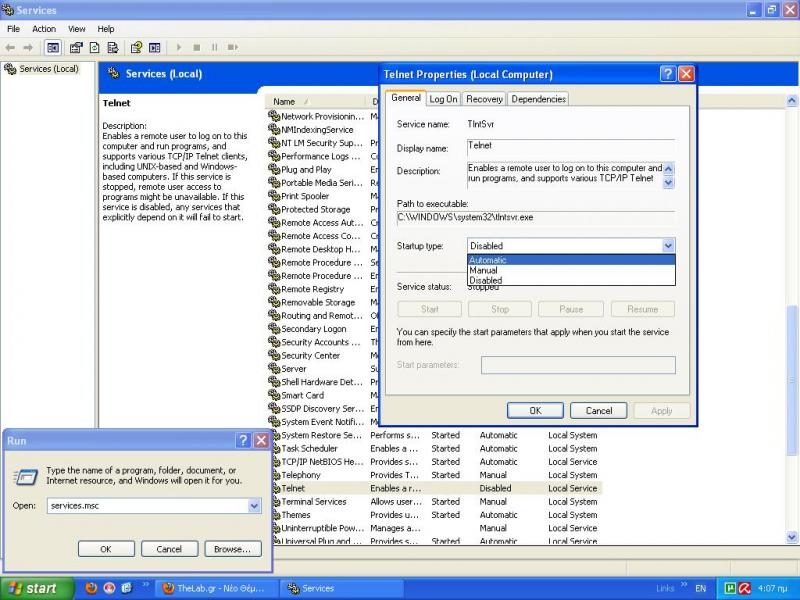800x600 pixels.
Task: Choose Automatic in Startup type list
Action: click(x=571, y=260)
